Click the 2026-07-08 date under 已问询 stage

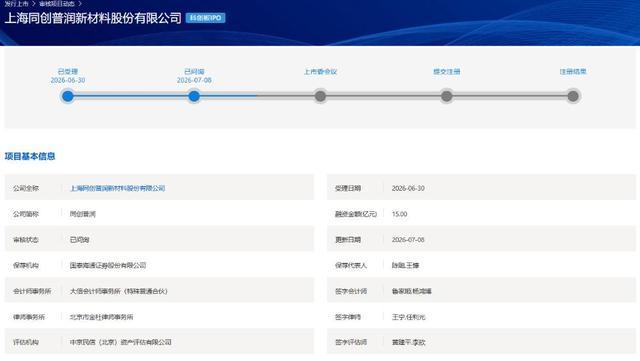tap(194, 80)
